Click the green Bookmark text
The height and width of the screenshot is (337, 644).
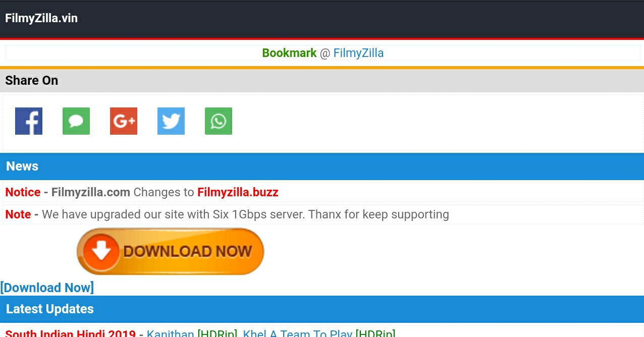[289, 53]
